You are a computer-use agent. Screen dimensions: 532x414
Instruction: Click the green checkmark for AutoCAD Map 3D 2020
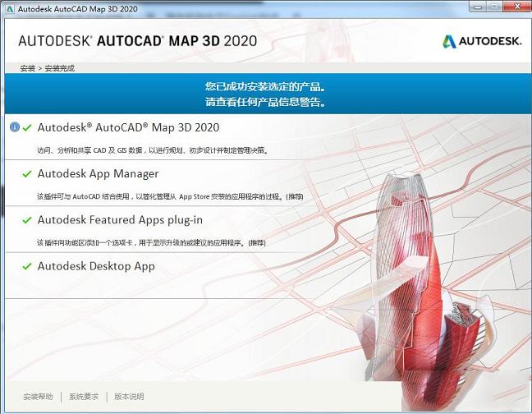click(x=28, y=127)
